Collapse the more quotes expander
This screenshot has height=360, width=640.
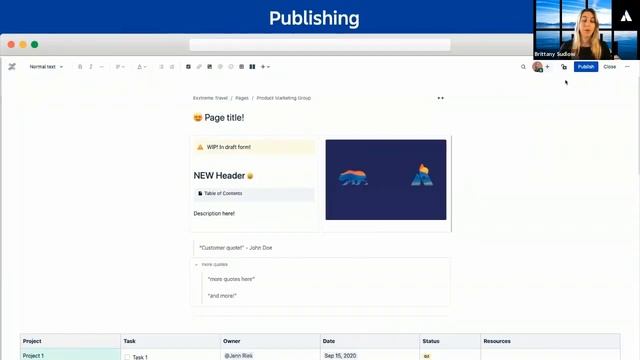tap(196, 264)
